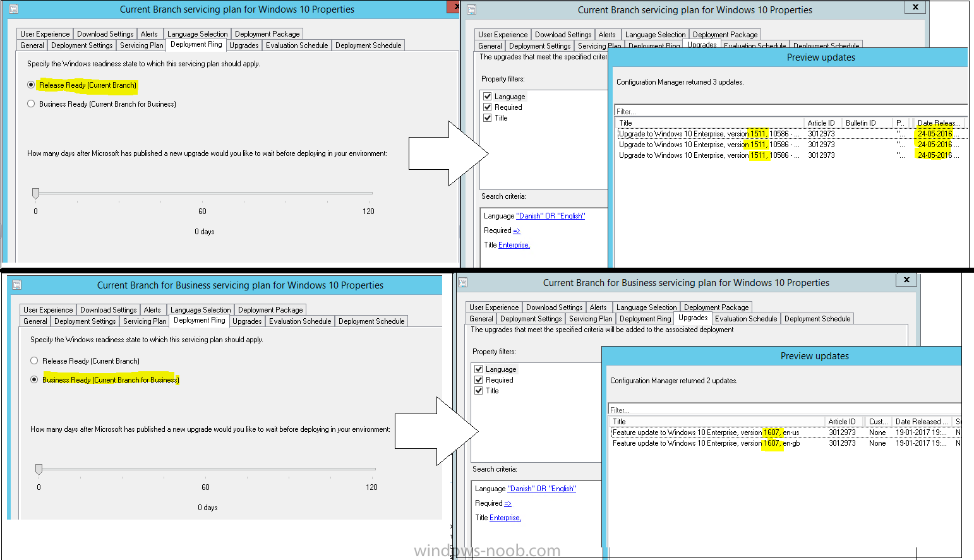Click days slider thumb in Business servicing plan window
Image resolution: width=974 pixels, height=560 pixels.
tap(39, 469)
